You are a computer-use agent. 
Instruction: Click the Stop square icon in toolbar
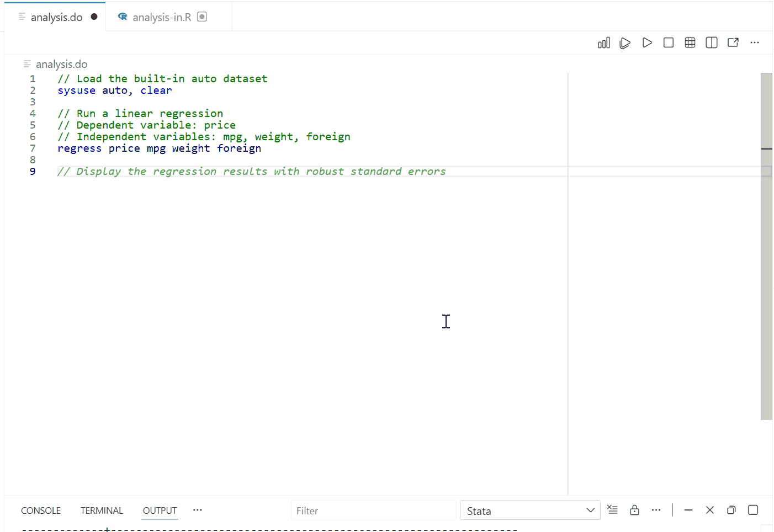coord(668,43)
